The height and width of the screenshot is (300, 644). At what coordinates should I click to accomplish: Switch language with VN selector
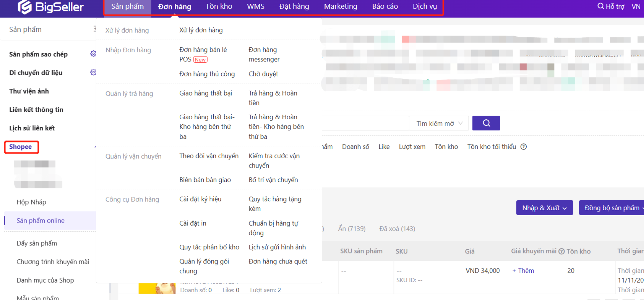636,6
